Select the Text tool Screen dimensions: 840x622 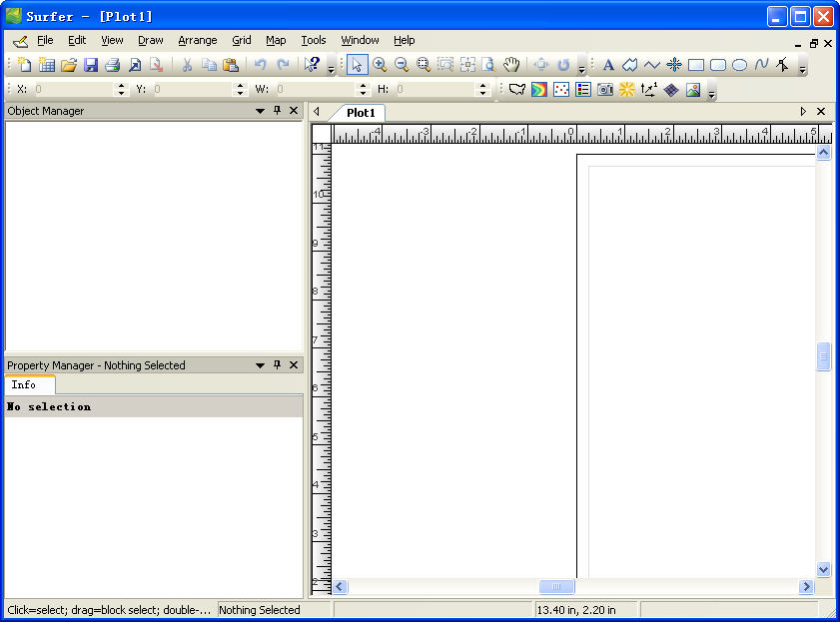[x=608, y=65]
